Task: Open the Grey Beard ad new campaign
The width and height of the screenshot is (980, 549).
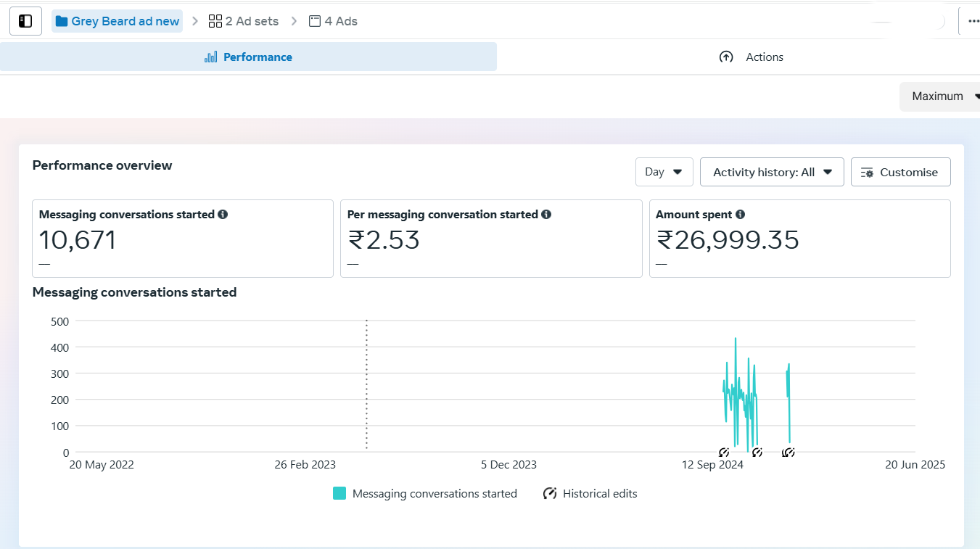Action: (125, 21)
